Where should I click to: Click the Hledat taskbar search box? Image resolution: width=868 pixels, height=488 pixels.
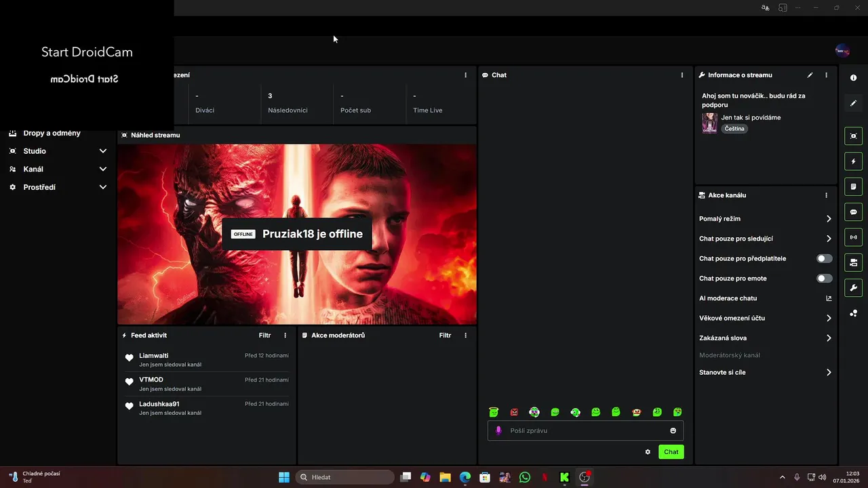(345, 477)
